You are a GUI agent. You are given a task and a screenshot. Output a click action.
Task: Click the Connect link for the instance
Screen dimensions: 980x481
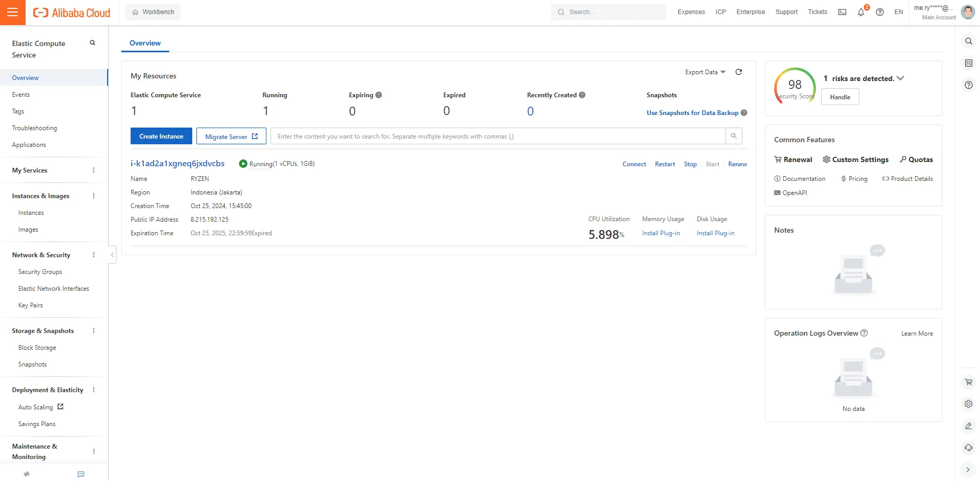click(x=634, y=164)
